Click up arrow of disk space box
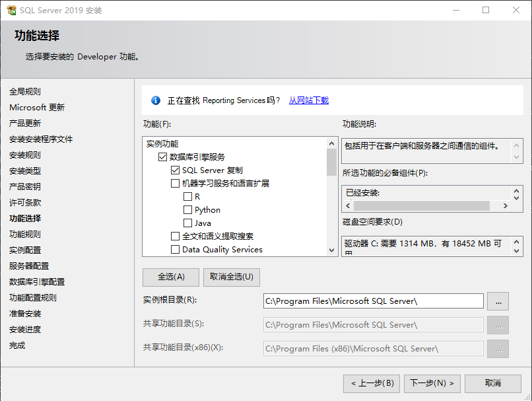The width and height of the screenshot is (532, 401). (516, 242)
